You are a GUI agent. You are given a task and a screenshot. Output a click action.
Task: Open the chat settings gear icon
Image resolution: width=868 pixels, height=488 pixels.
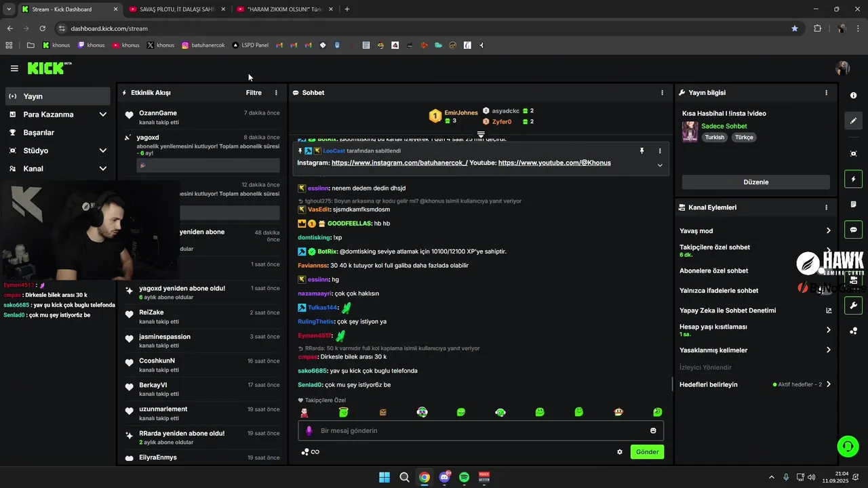619,452
